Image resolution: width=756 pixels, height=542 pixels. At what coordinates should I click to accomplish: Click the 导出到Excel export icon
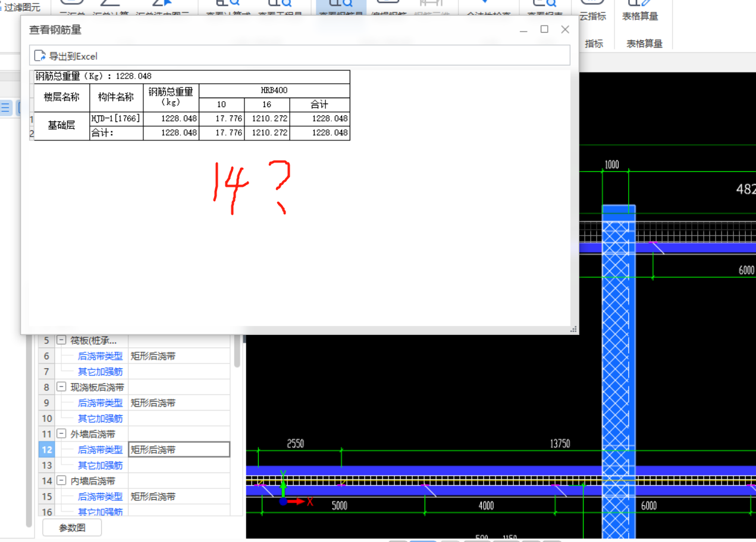click(40, 56)
